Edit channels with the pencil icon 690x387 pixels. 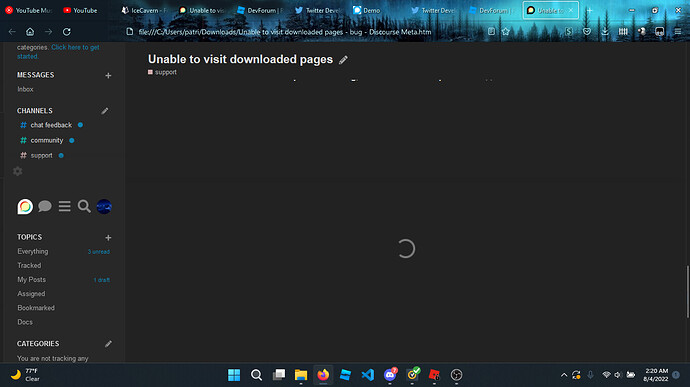coord(105,111)
